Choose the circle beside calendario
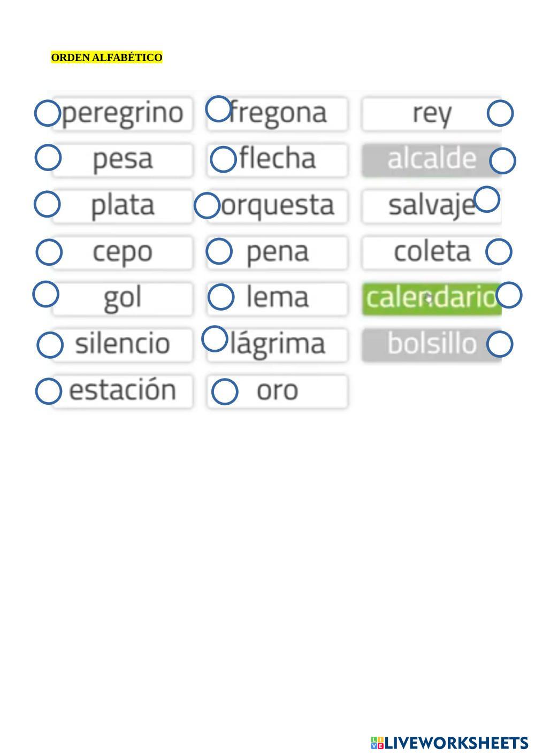Viewport: 535px width, 756px height. 509,295
